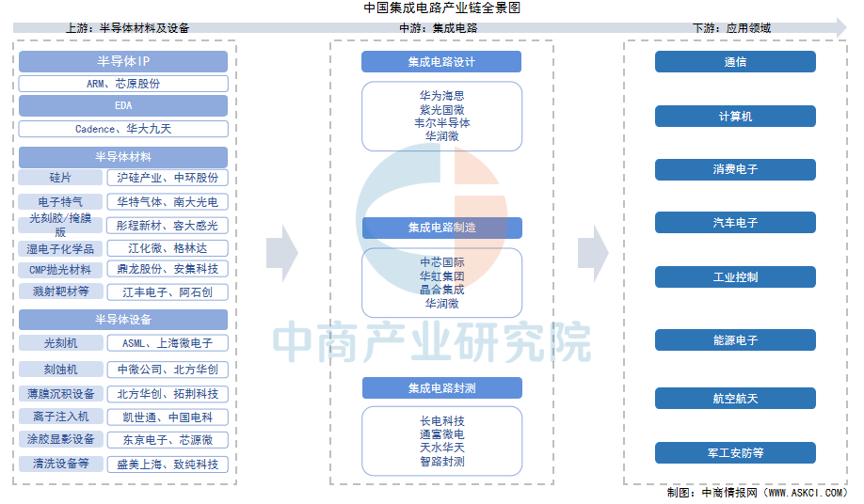Click the 通信 application box
The image size is (864, 504).
(x=735, y=62)
